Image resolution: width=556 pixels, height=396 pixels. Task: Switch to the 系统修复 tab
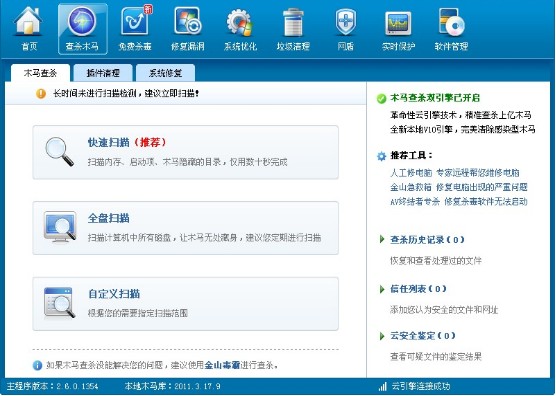point(165,73)
